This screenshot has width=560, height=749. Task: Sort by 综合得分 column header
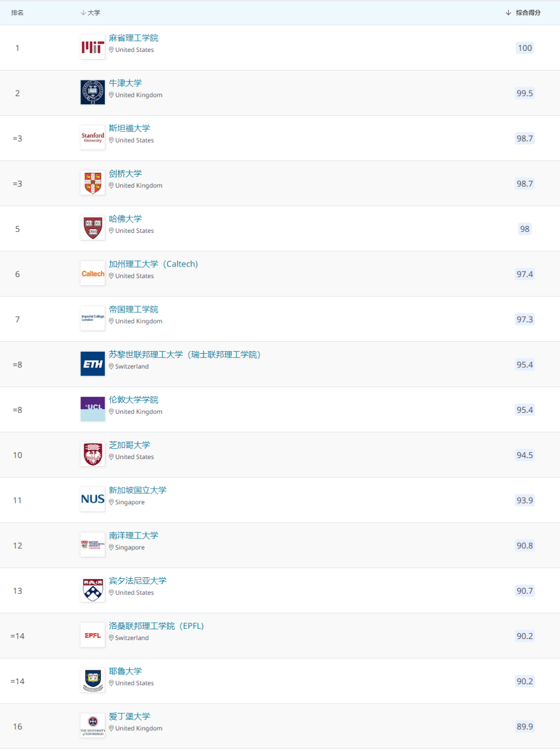523,12
